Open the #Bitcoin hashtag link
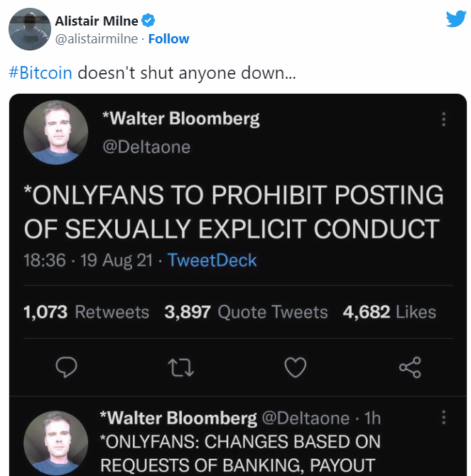The width and height of the screenshot is (471, 476). coord(40,72)
